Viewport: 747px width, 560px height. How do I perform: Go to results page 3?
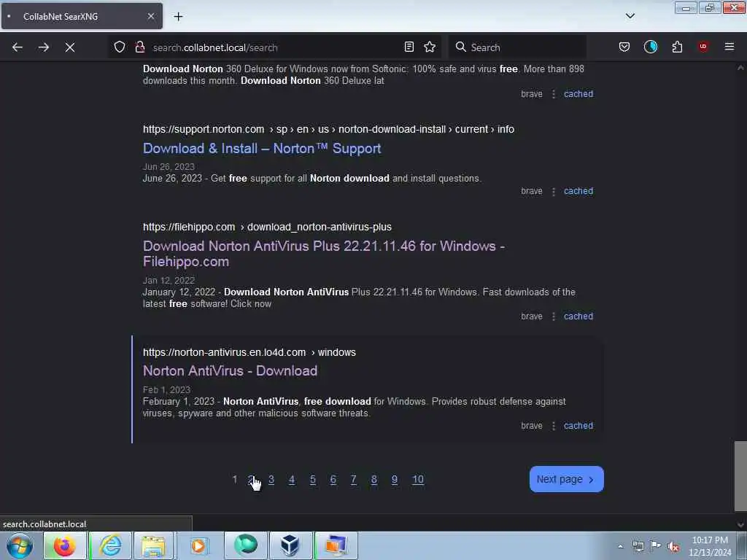pos(271,480)
